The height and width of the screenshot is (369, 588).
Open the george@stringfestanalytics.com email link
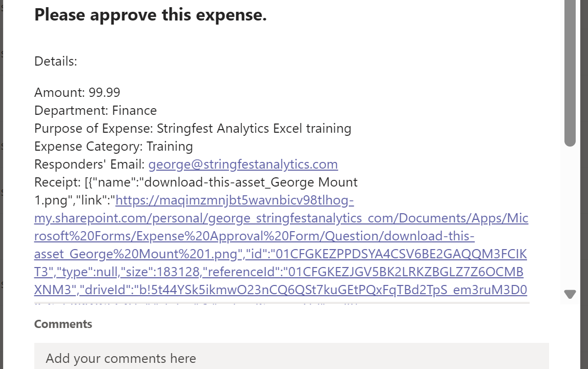(x=243, y=165)
